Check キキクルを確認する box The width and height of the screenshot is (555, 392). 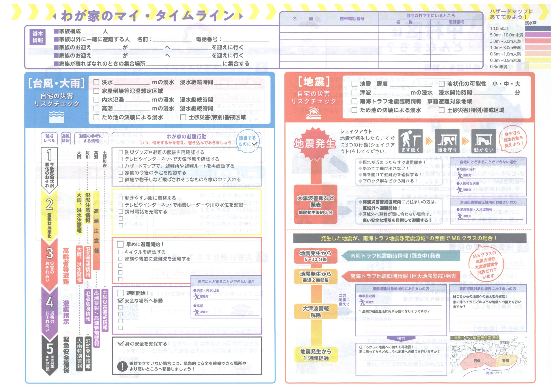[120, 252]
